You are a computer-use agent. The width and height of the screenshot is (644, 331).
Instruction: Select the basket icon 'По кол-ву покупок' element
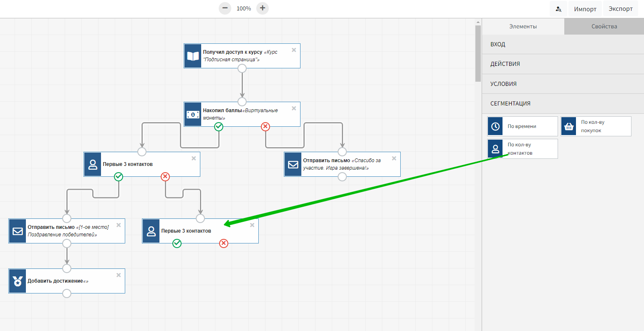point(569,126)
